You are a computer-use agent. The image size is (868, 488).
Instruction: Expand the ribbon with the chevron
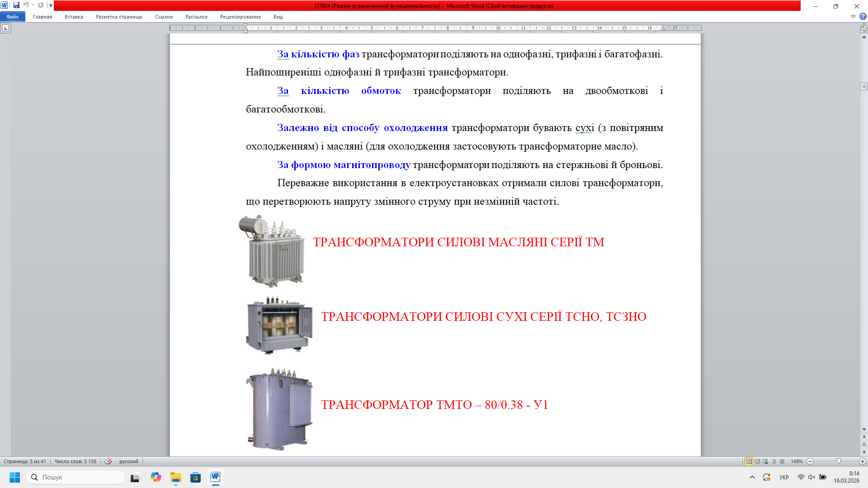tap(853, 16)
